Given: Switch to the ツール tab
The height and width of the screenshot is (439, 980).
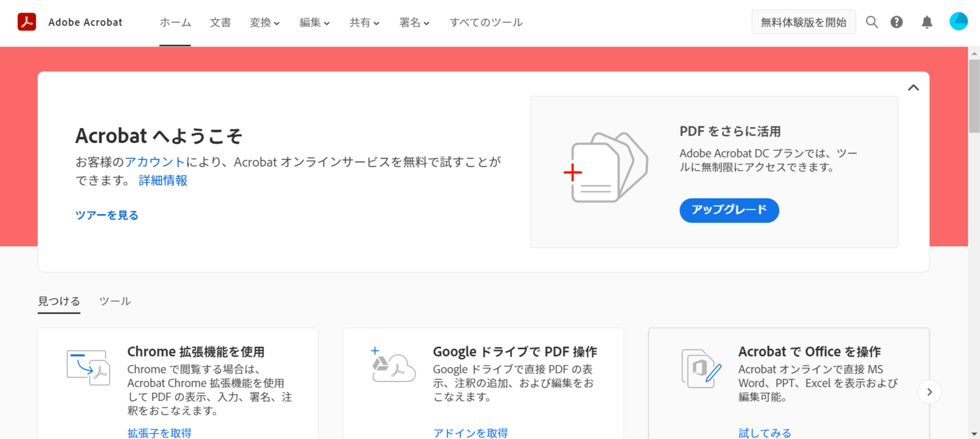Looking at the screenshot, I should 115,301.
